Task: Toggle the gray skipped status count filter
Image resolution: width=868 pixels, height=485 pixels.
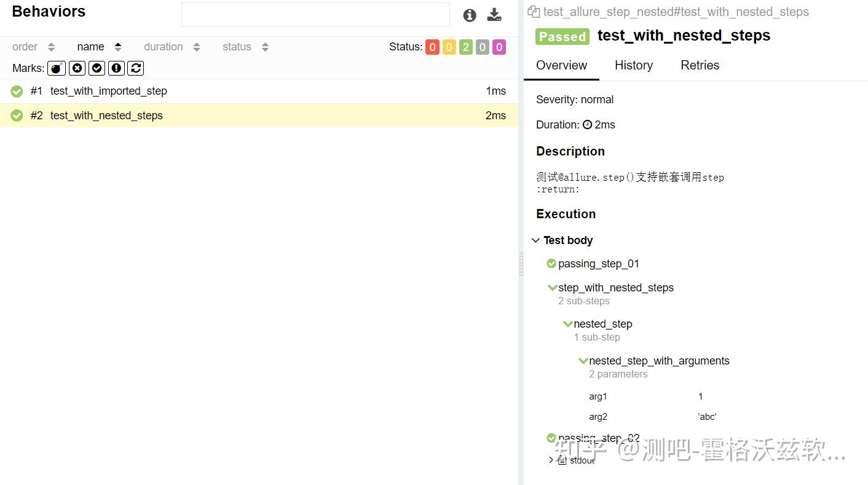Action: click(x=483, y=47)
